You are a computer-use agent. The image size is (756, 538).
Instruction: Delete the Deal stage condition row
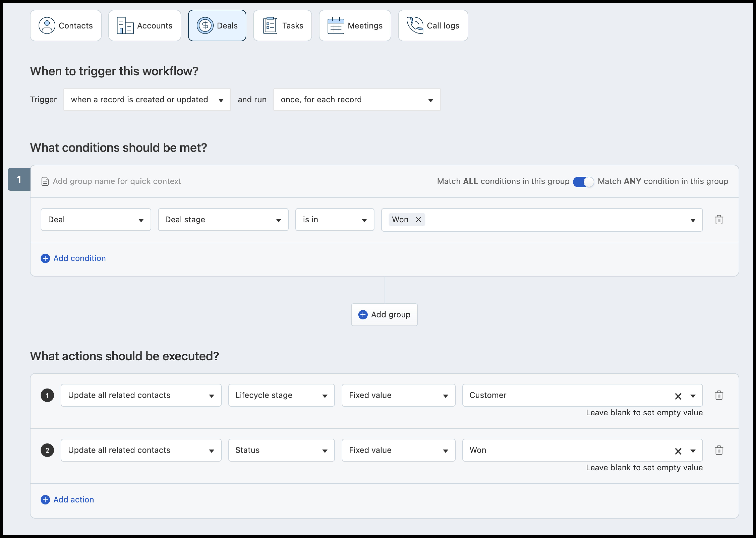(x=719, y=219)
